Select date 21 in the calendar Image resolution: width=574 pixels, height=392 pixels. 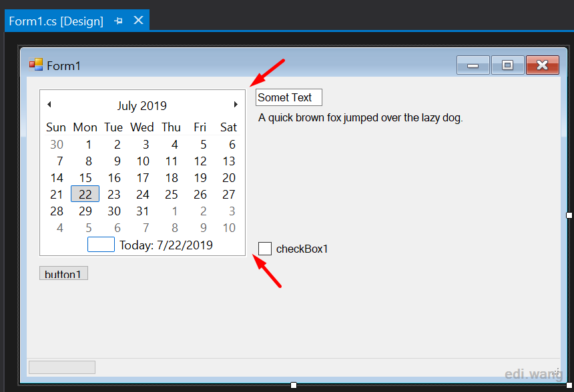(x=57, y=194)
